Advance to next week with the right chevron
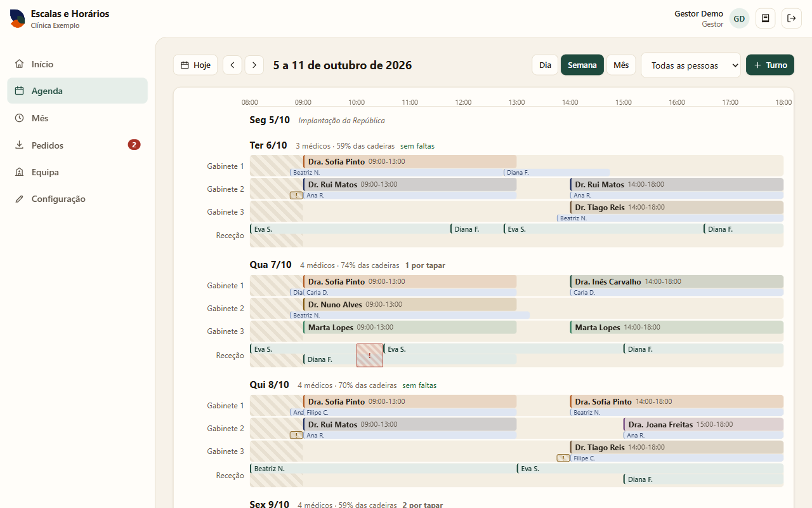Viewport: 812px width, 508px height. tap(254, 65)
